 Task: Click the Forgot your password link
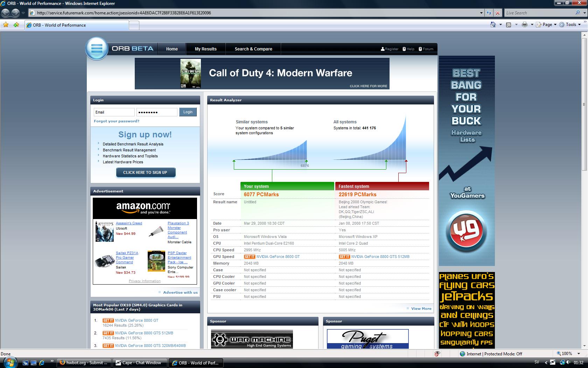coord(117,121)
